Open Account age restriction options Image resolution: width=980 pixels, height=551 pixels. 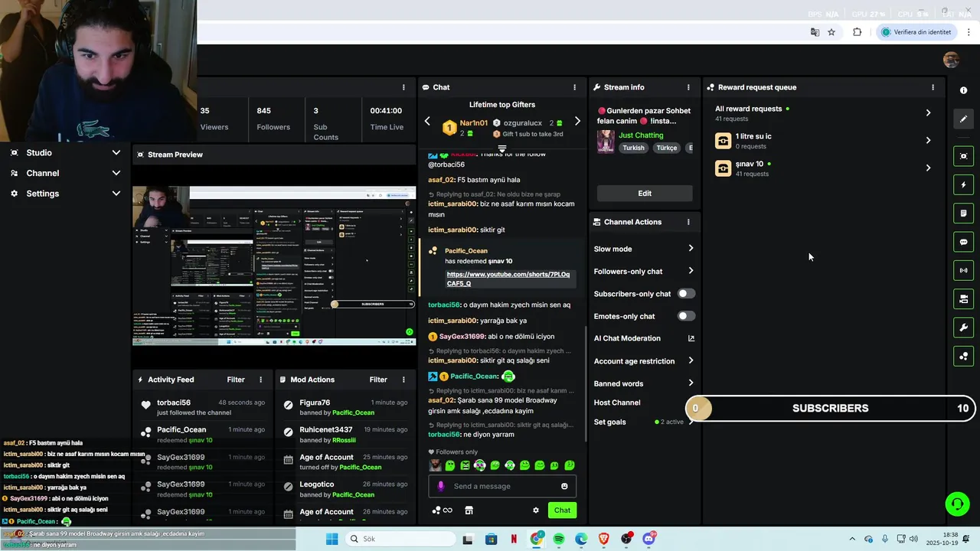(x=644, y=361)
